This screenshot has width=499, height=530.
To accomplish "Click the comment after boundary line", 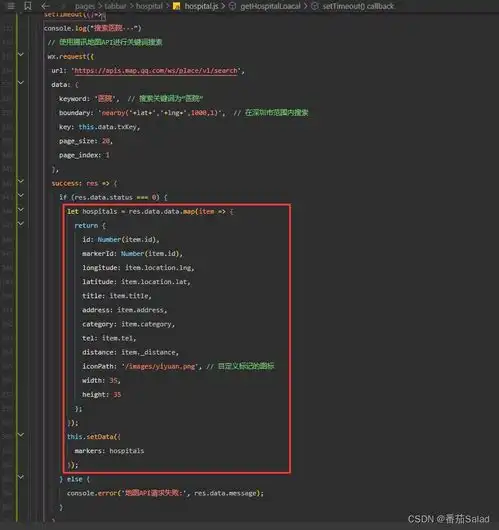I will [x=271, y=113].
